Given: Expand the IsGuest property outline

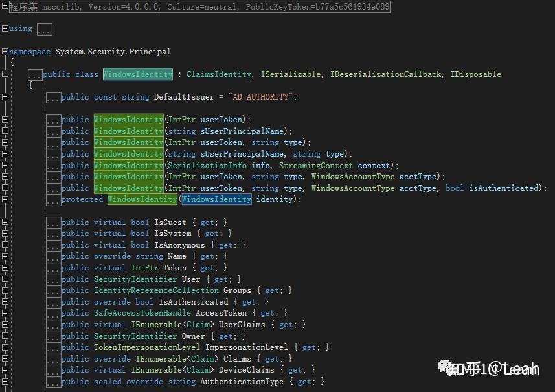Looking at the screenshot, I should [5, 222].
